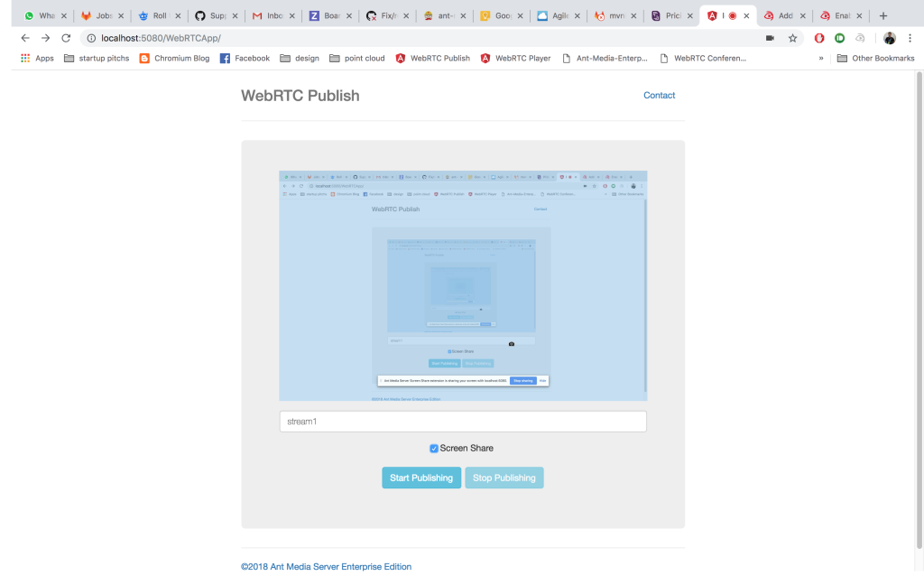Screen dimensions: 924x585
Task: Click the stream1 input field
Action: click(462, 421)
